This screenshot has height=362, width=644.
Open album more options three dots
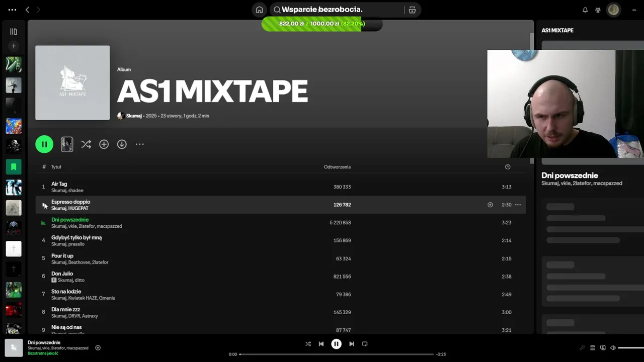click(x=140, y=144)
